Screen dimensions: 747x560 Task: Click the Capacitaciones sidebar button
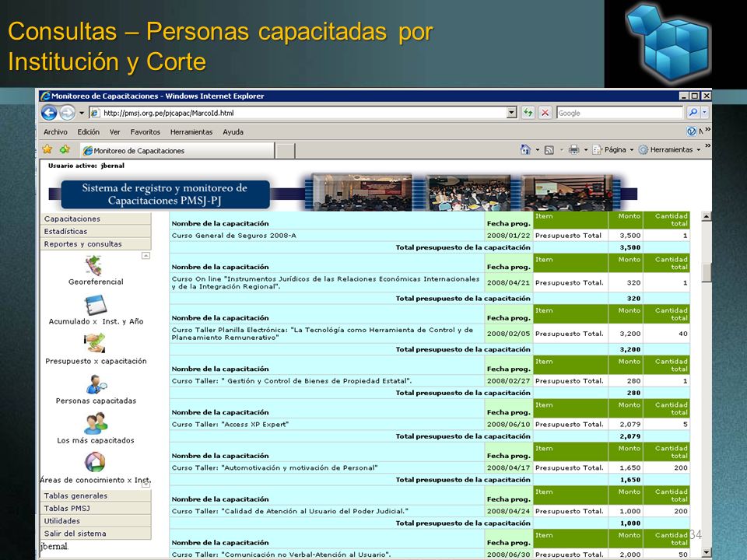[96, 219]
